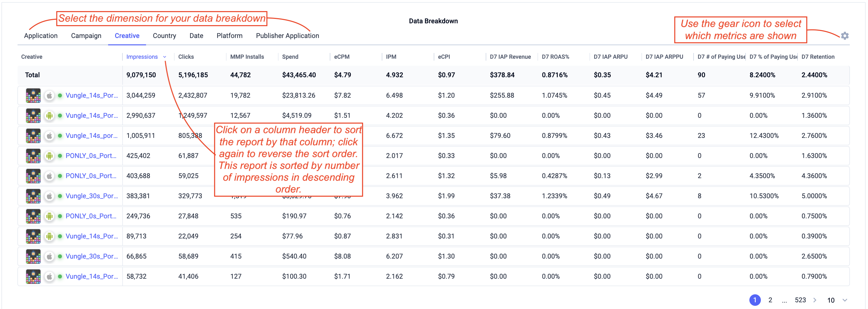Click Android icon beside first PONLY_0s_Port creative
This screenshot has width=868, height=309.
click(x=49, y=156)
